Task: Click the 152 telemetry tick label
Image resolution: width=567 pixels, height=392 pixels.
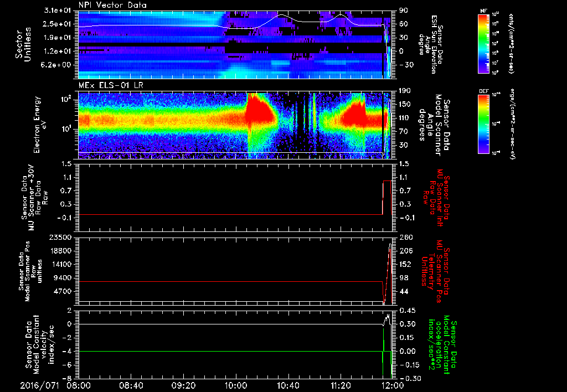Action: [x=405, y=264]
